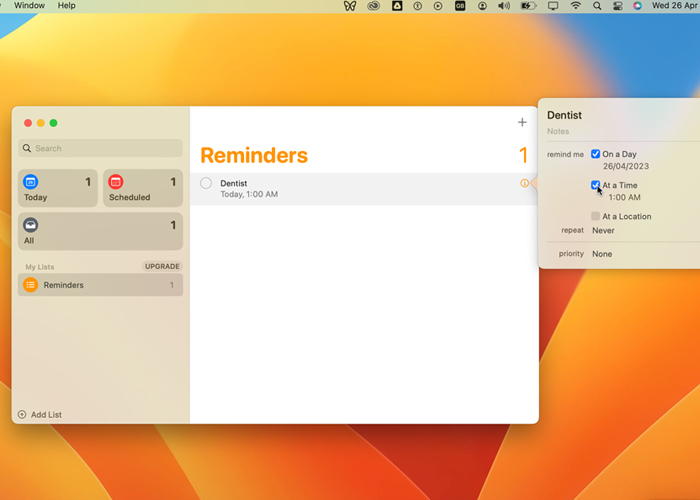This screenshot has width=700, height=500.
Task: Edit the 1:00 AM time value
Action: (625, 197)
